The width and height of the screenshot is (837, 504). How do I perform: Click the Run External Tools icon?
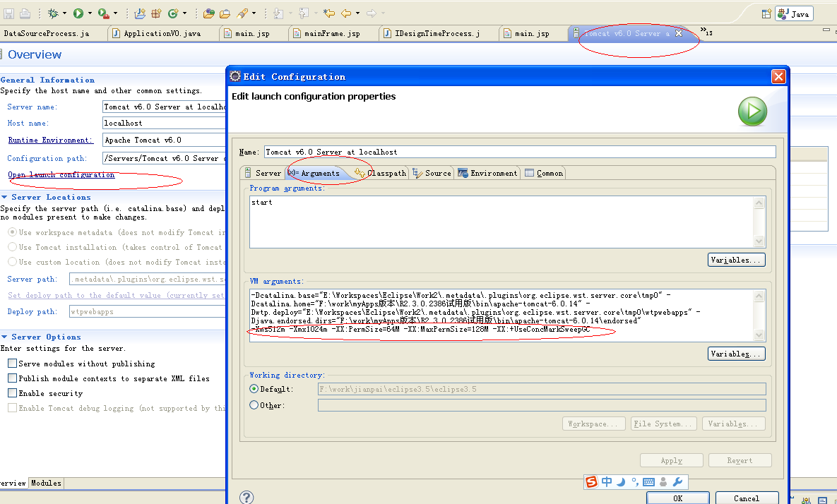(104, 13)
